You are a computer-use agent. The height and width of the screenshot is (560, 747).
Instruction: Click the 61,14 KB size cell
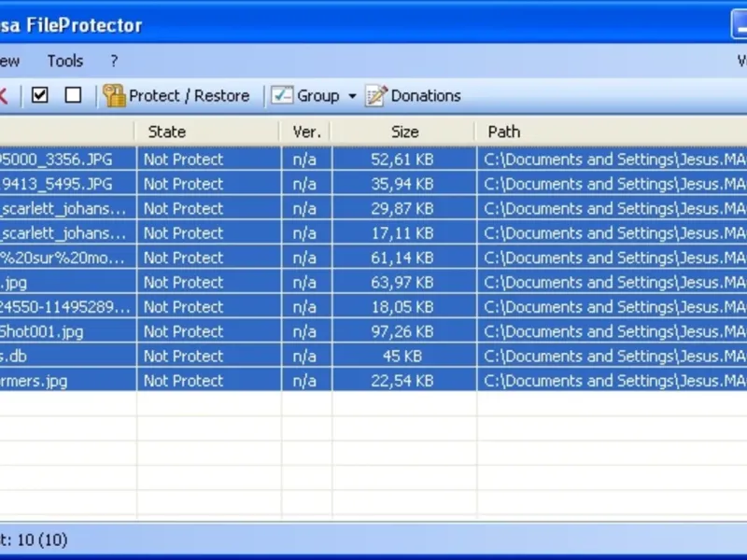coord(402,258)
